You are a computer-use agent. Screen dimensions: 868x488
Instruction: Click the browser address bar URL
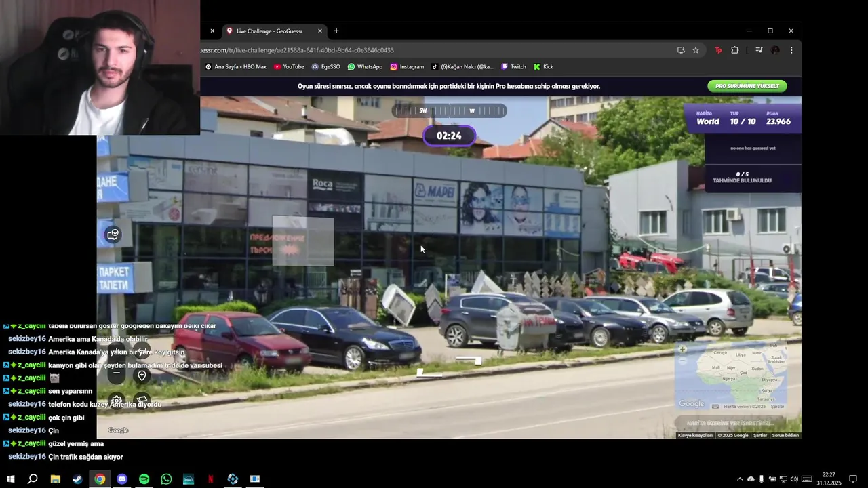297,50
